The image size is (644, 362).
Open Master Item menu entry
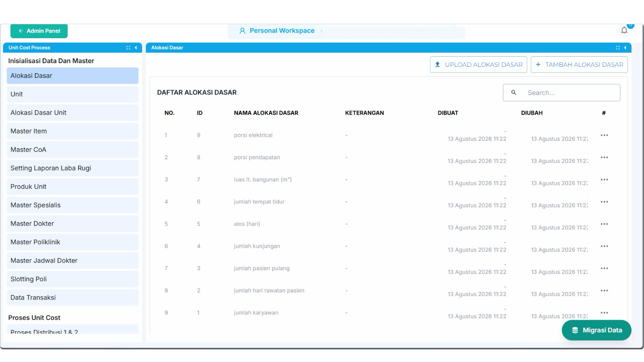pyautogui.click(x=72, y=131)
